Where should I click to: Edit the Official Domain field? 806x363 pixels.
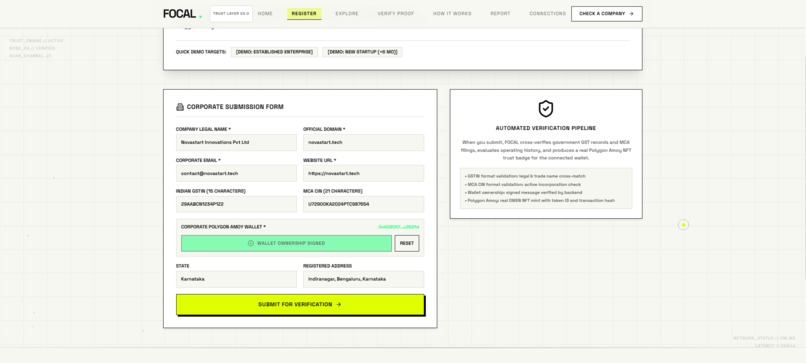[x=363, y=142]
